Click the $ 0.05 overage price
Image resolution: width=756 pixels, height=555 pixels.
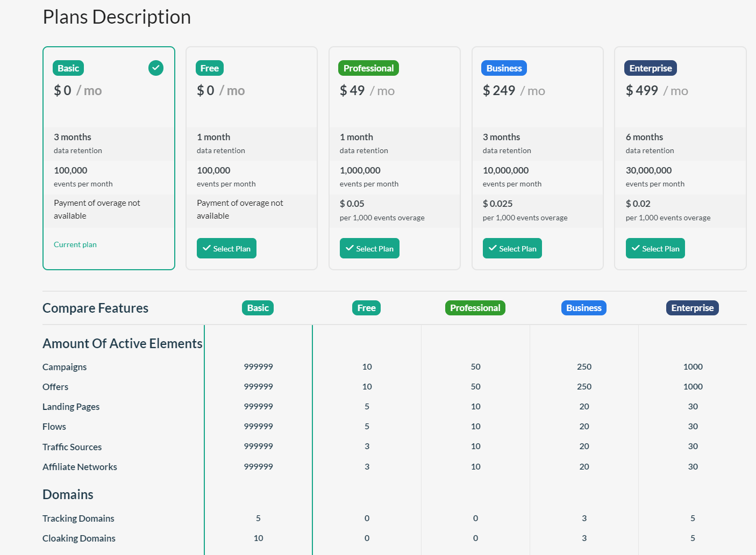click(x=352, y=204)
